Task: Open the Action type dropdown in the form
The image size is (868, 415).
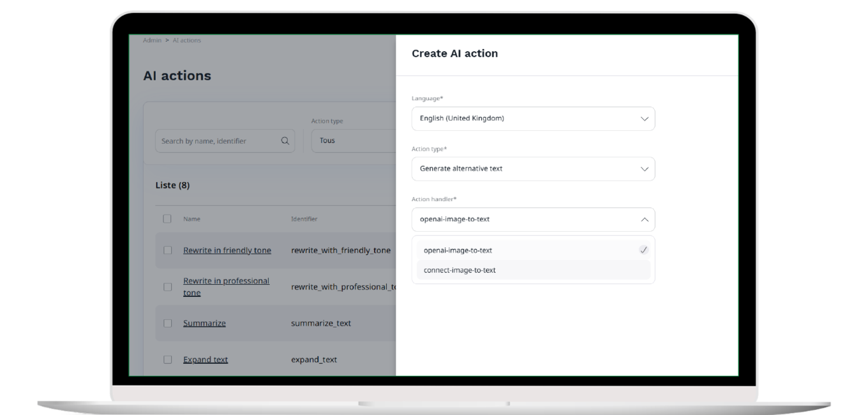Action: 533,169
